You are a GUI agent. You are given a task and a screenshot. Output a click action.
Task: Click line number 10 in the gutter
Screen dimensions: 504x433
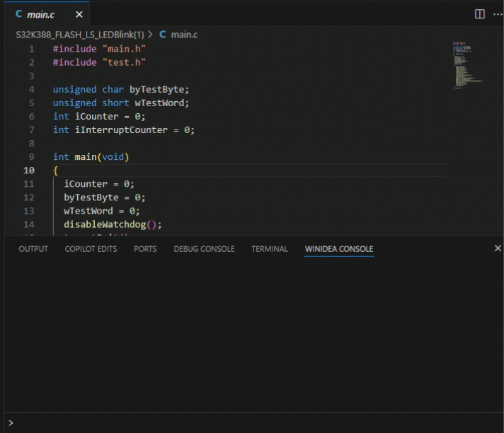point(29,171)
